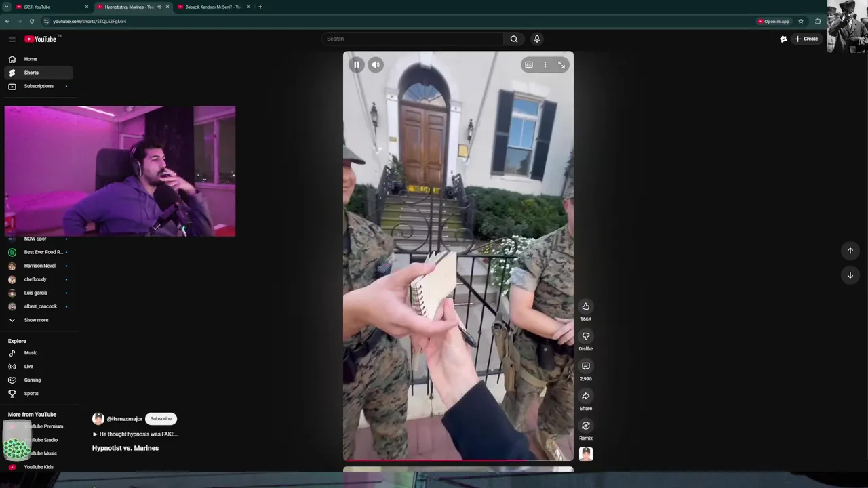Open Home in the sidebar
This screenshot has width=868, height=488.
pos(38,59)
